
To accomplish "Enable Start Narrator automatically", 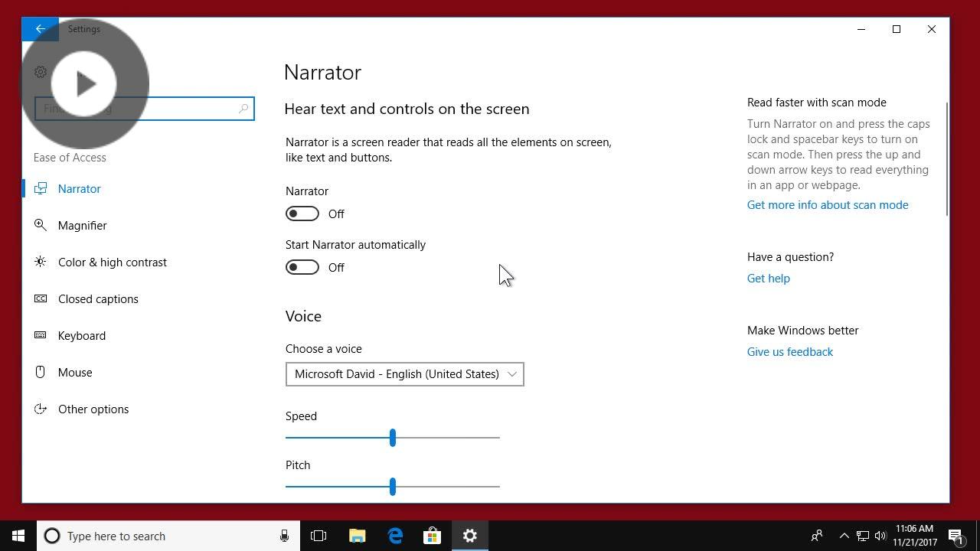I will pyautogui.click(x=302, y=267).
